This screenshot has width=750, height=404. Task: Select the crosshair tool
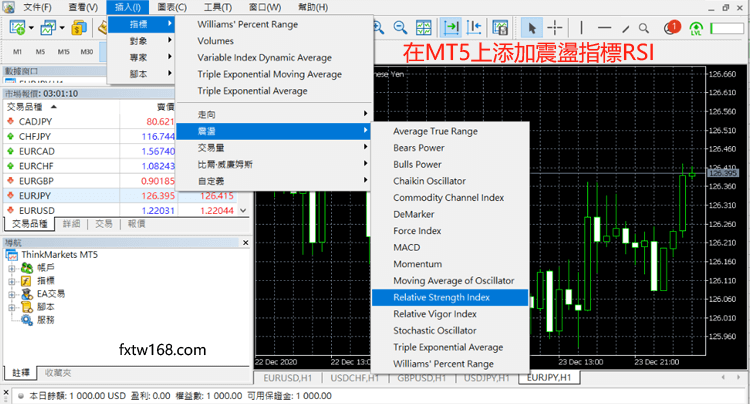(555, 27)
